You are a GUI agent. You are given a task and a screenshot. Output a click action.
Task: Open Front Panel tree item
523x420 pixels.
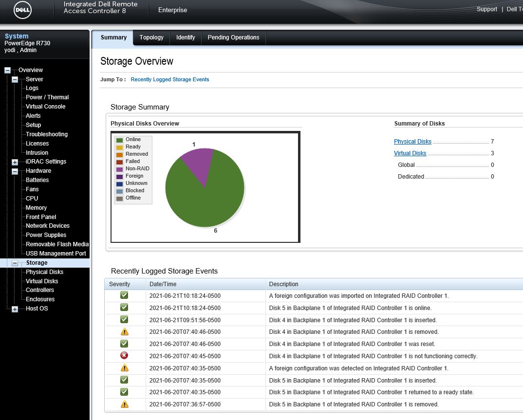(41, 217)
